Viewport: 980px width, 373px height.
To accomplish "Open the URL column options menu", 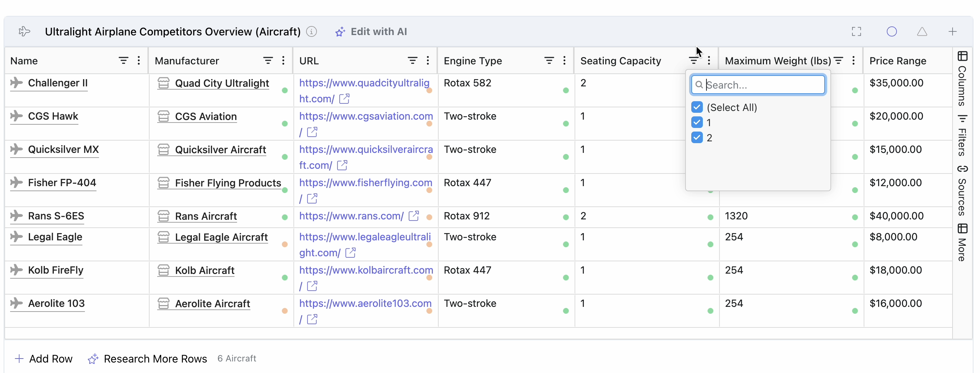I will 428,60.
